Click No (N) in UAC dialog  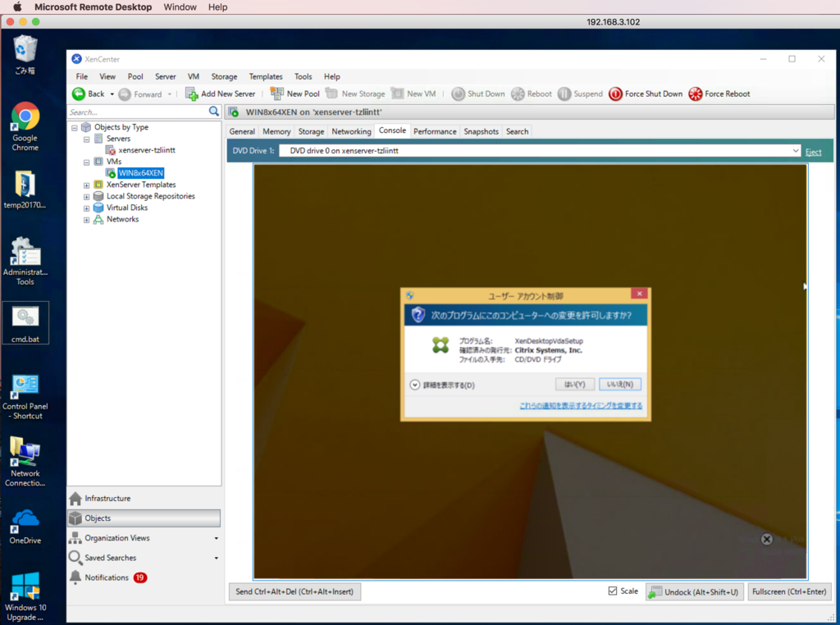click(x=620, y=385)
